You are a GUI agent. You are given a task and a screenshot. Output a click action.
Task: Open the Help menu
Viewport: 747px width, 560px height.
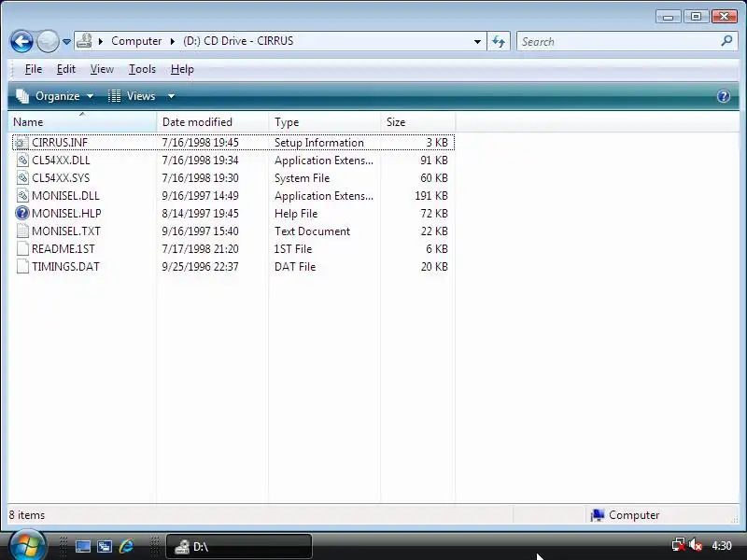pos(182,69)
